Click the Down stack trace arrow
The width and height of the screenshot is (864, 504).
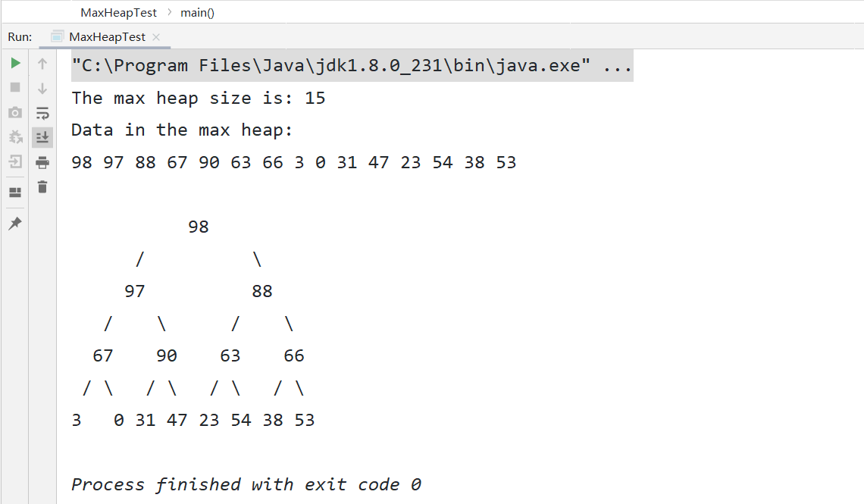42,89
